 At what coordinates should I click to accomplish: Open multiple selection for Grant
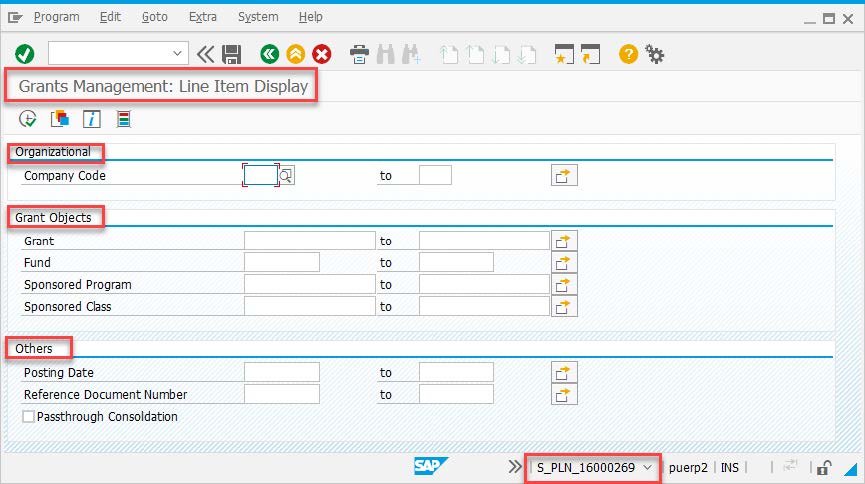pyautogui.click(x=564, y=241)
